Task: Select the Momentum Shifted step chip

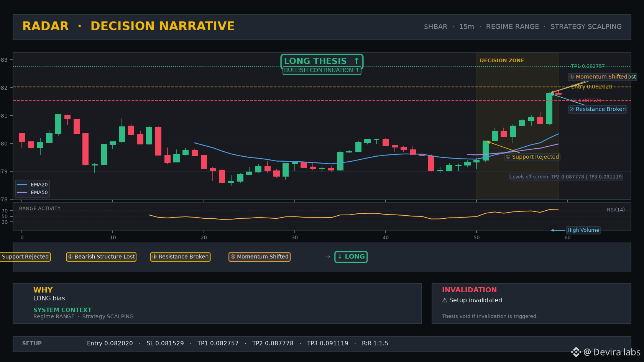Action: pos(260,257)
